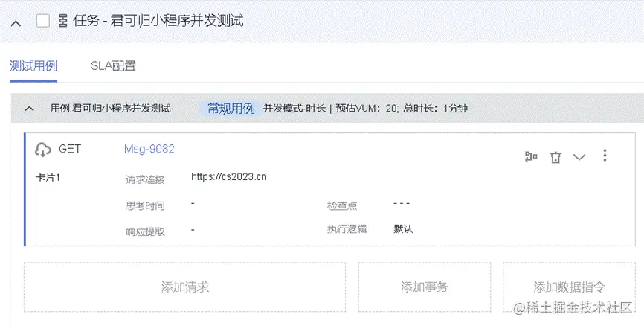
Task: Click the 卡片1 label
Action: point(48,178)
